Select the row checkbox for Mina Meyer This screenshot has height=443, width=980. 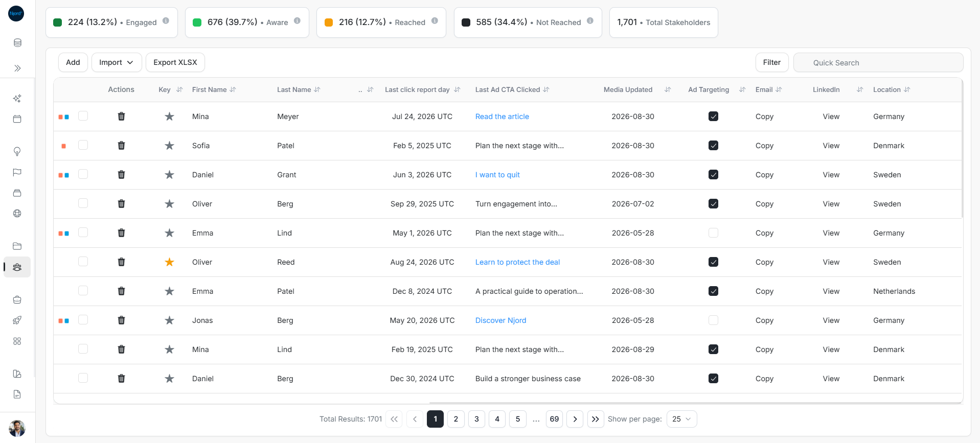[83, 116]
